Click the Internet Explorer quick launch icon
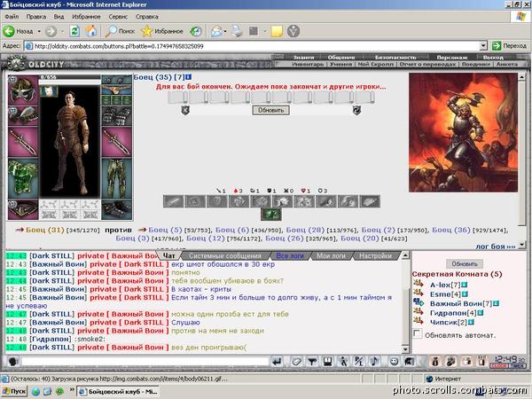The height and width of the screenshot is (399, 532). pyautogui.click(x=35, y=392)
